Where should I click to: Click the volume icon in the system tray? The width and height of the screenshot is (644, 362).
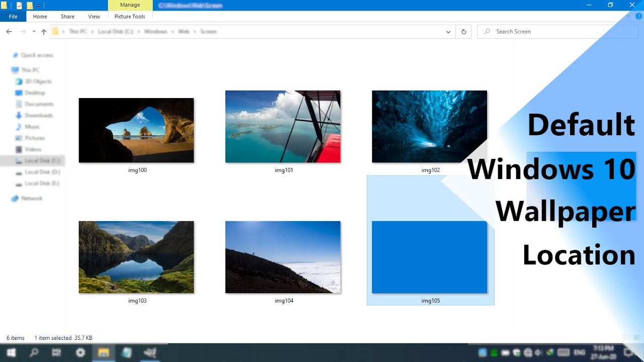[x=539, y=352]
